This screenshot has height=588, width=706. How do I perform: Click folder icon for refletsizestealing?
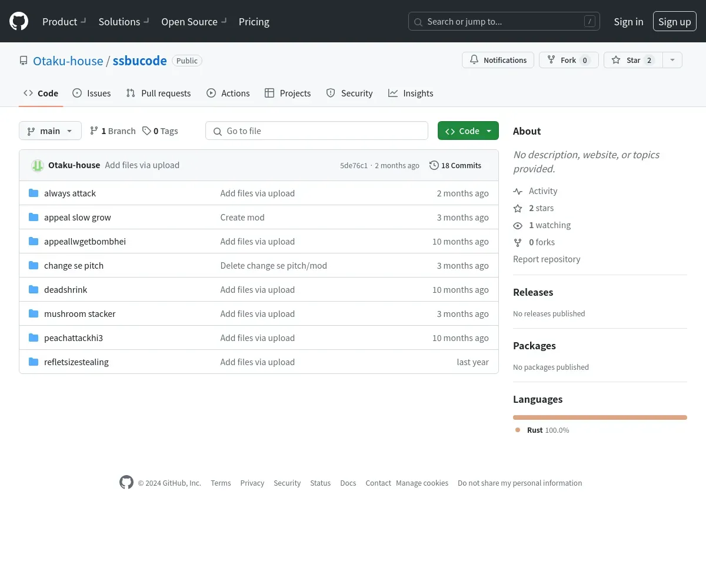(34, 362)
